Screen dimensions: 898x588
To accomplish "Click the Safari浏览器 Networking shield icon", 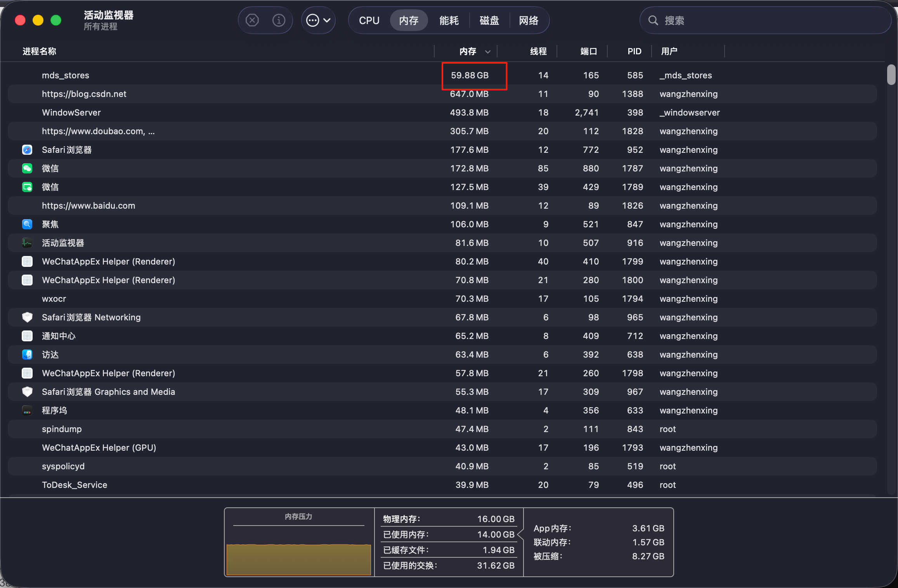I will pyautogui.click(x=27, y=317).
